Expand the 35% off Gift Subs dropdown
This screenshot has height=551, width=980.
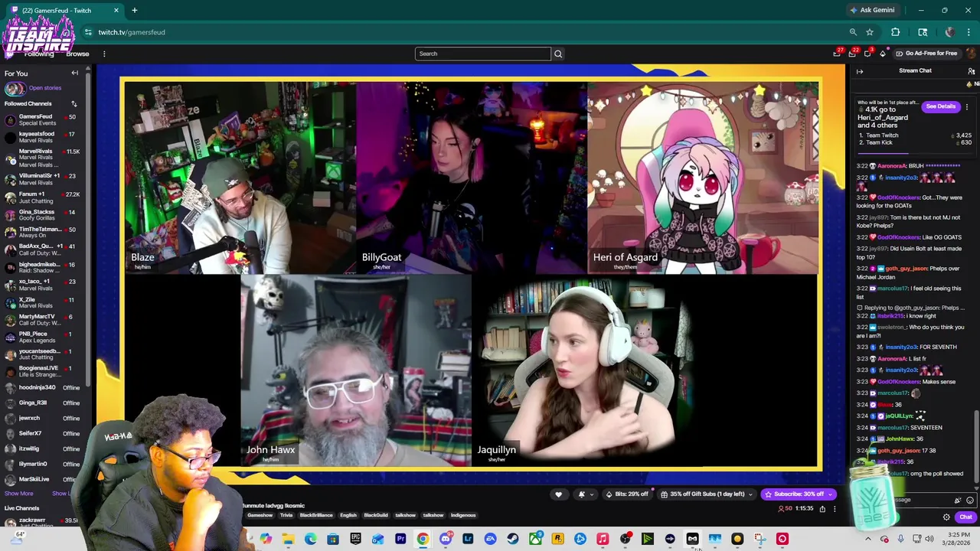tap(707, 494)
